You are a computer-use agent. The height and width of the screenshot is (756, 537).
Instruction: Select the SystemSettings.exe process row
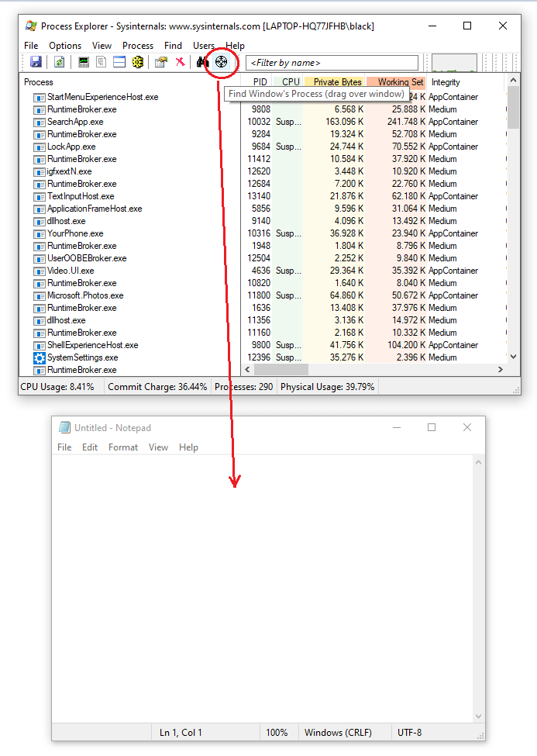[x=263, y=357]
